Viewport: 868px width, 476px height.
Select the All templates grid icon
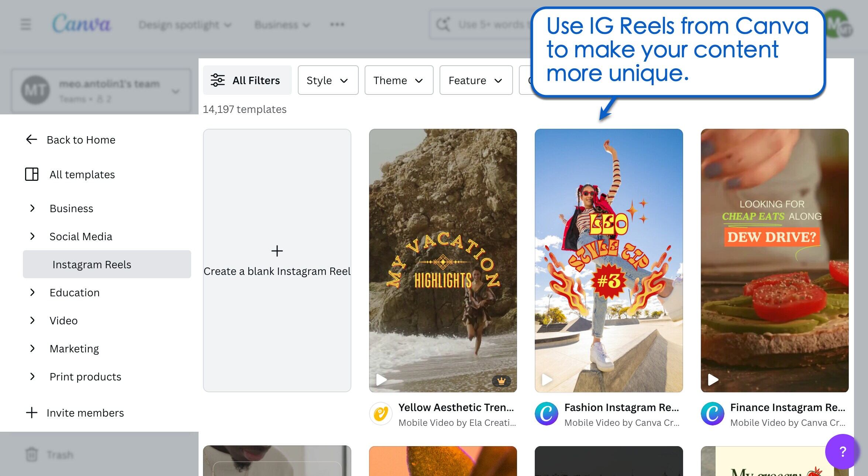32,174
